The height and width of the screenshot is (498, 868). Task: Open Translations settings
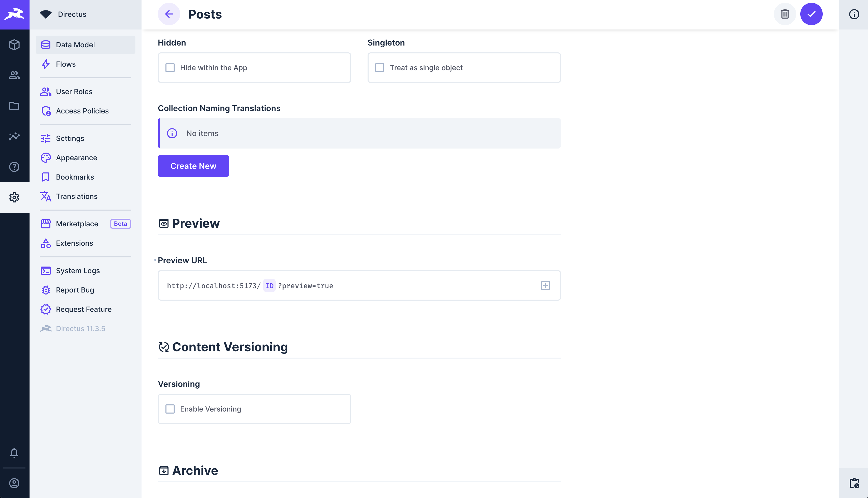(76, 196)
